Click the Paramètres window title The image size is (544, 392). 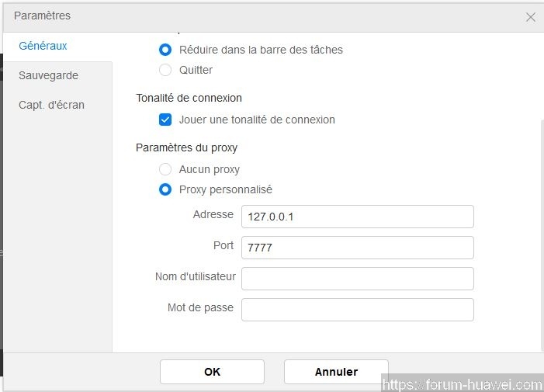click(42, 16)
